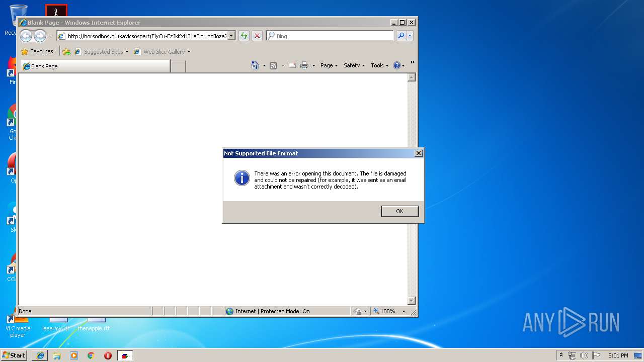Select VLC media player desktop icon
Image resolution: width=644 pixels, height=362 pixels.
point(18,327)
